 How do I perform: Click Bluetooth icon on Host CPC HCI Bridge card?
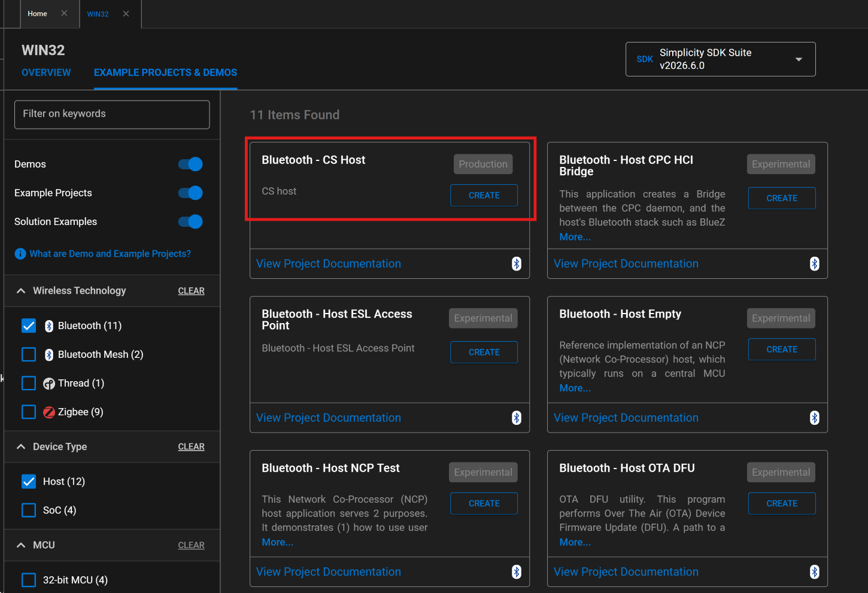[814, 264]
